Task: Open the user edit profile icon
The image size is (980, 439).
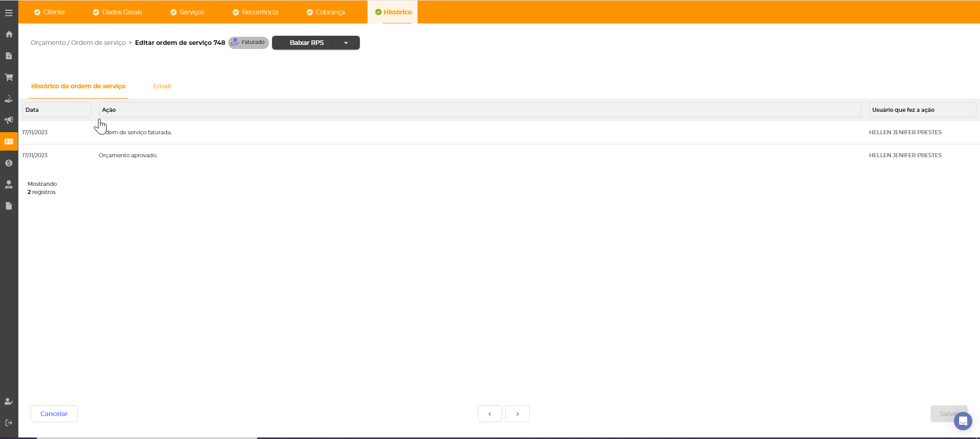Action: [9, 401]
